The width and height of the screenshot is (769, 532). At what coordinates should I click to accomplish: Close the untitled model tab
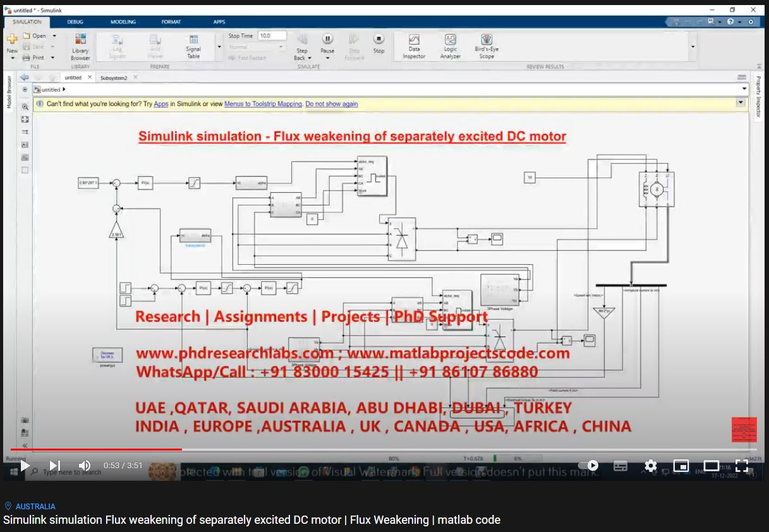pos(90,77)
